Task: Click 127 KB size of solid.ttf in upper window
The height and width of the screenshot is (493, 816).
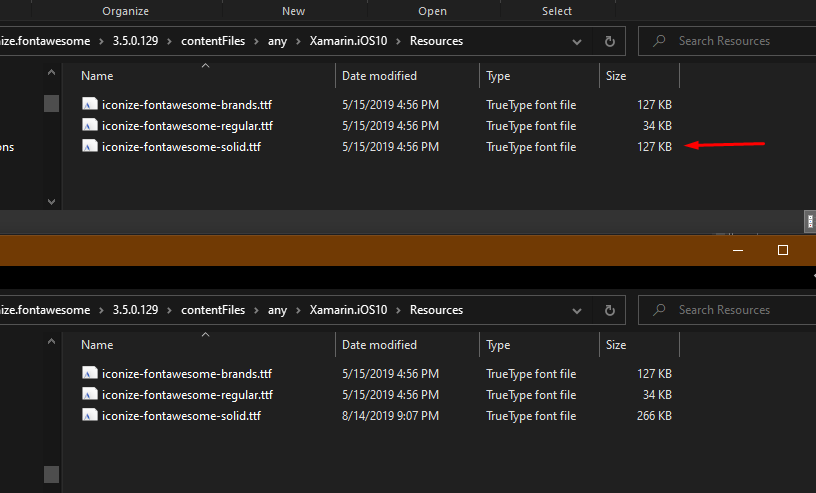Action: coord(654,147)
